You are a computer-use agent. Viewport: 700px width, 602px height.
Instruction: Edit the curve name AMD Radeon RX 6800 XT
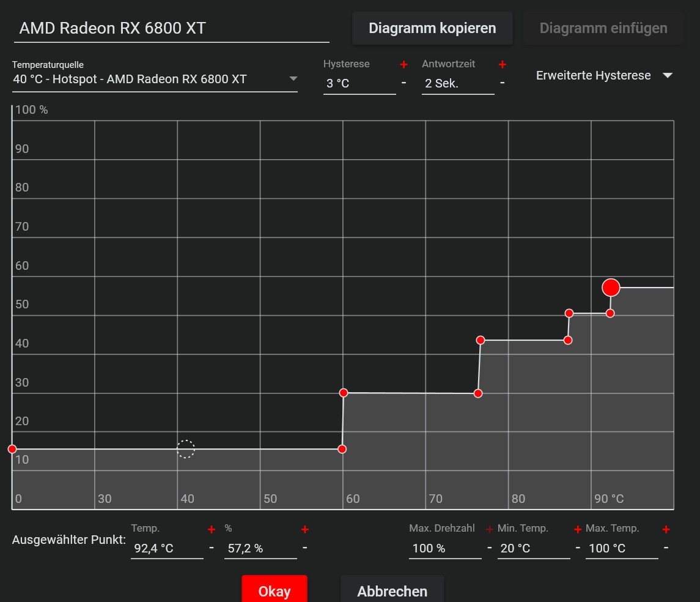tap(171, 28)
